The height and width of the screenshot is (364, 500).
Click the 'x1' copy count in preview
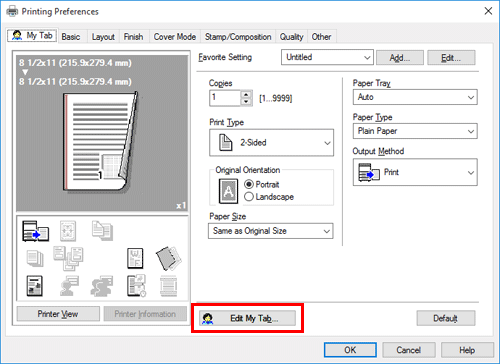(x=181, y=206)
